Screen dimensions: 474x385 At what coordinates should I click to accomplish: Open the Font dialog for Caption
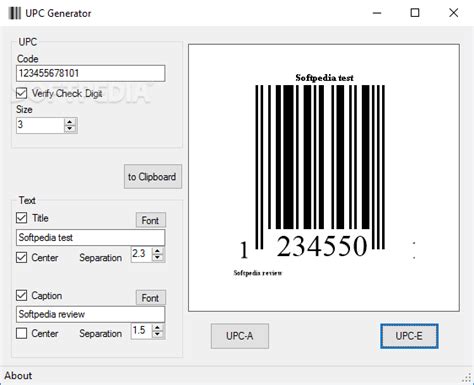click(151, 298)
